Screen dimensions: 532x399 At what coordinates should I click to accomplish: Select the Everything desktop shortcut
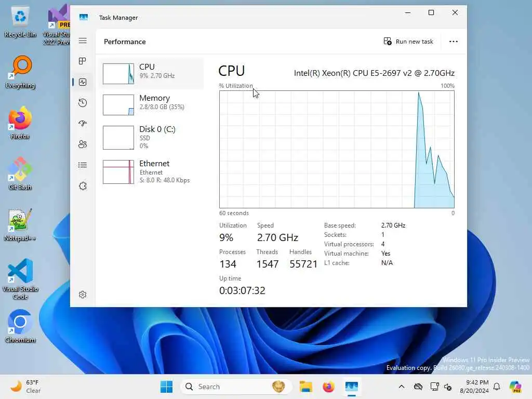pos(20,72)
